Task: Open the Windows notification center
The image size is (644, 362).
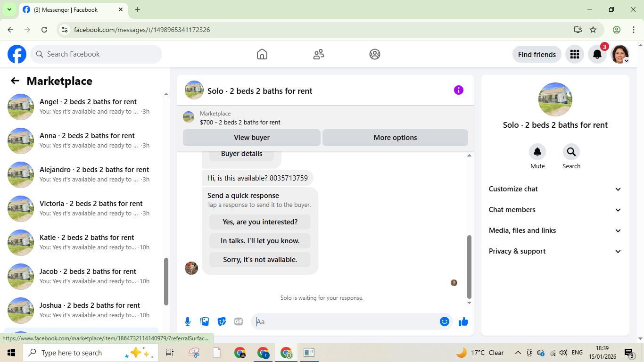Action: point(629,353)
